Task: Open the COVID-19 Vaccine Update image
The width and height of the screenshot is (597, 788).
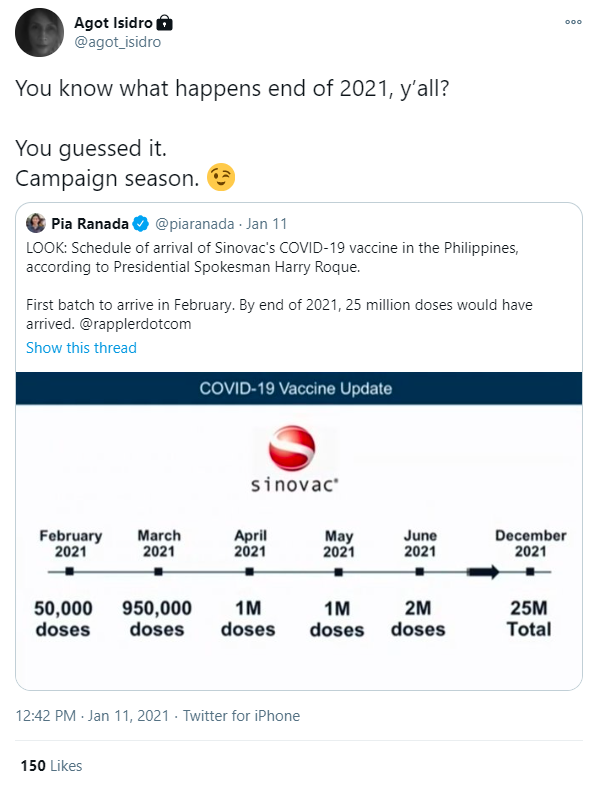Action: click(298, 531)
